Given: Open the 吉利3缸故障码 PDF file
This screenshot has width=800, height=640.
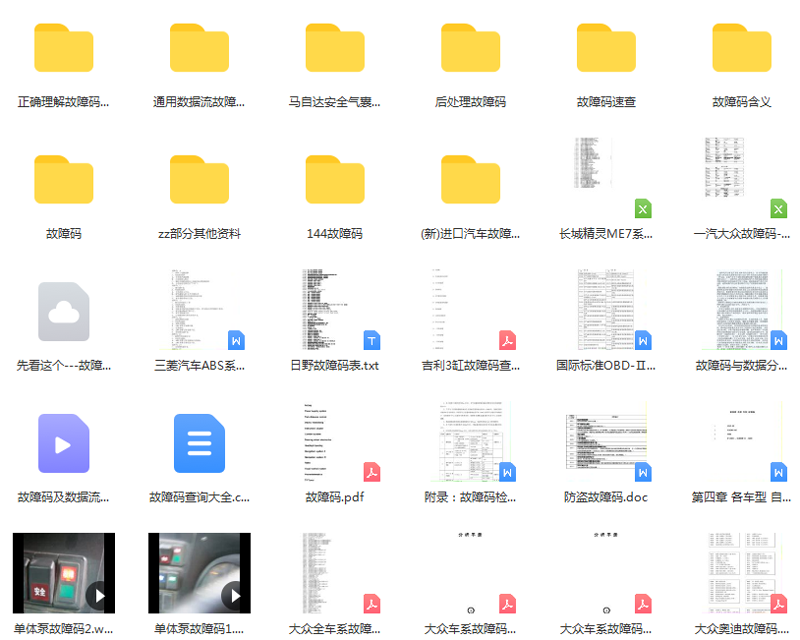Looking at the screenshot, I should pyautogui.click(x=470, y=309).
